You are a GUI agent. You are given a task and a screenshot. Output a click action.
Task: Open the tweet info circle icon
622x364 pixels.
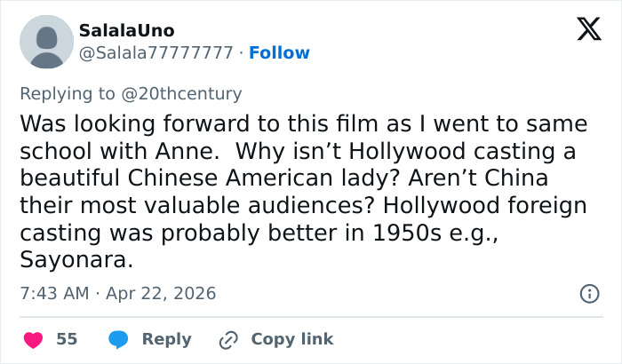pyautogui.click(x=588, y=293)
